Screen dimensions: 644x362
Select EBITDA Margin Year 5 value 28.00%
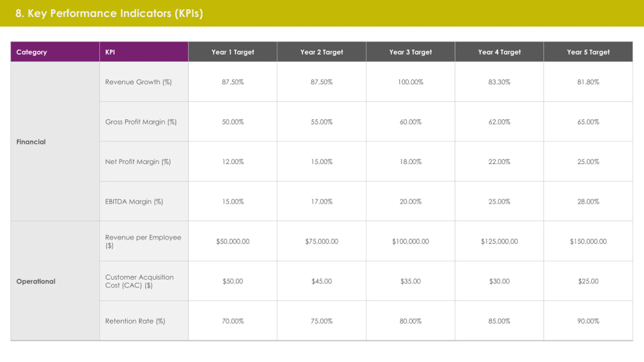tap(588, 202)
